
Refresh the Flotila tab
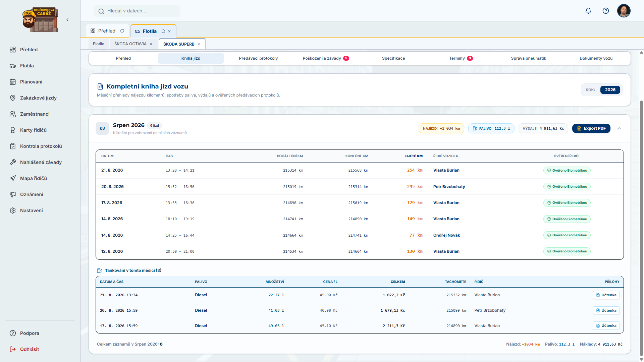tap(163, 31)
